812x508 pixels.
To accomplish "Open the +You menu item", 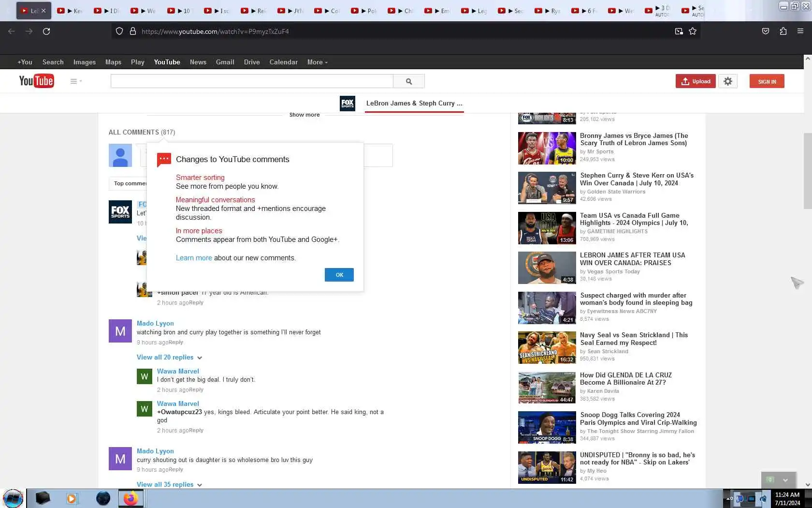I will pyautogui.click(x=25, y=62).
